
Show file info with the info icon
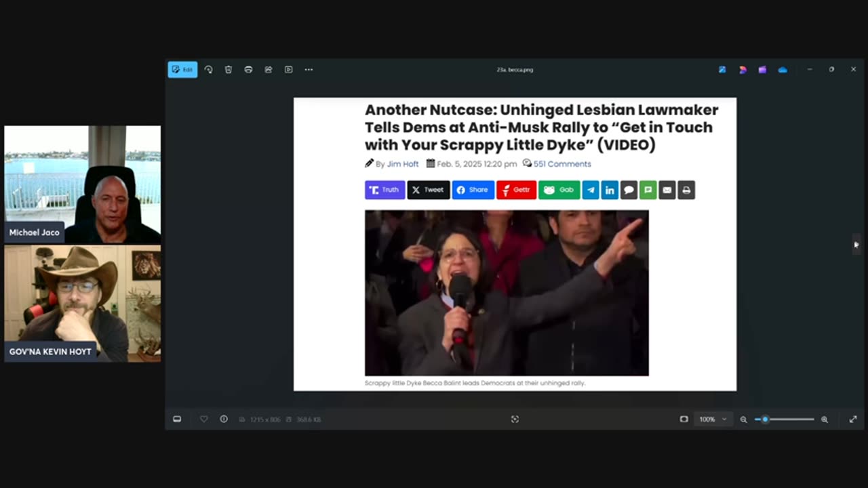(224, 419)
